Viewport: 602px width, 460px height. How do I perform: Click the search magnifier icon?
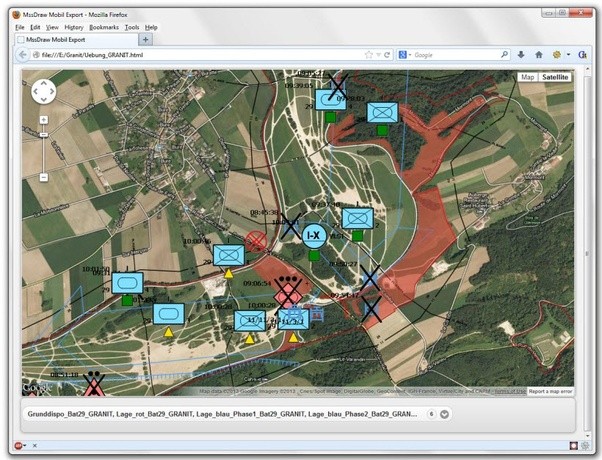(504, 55)
